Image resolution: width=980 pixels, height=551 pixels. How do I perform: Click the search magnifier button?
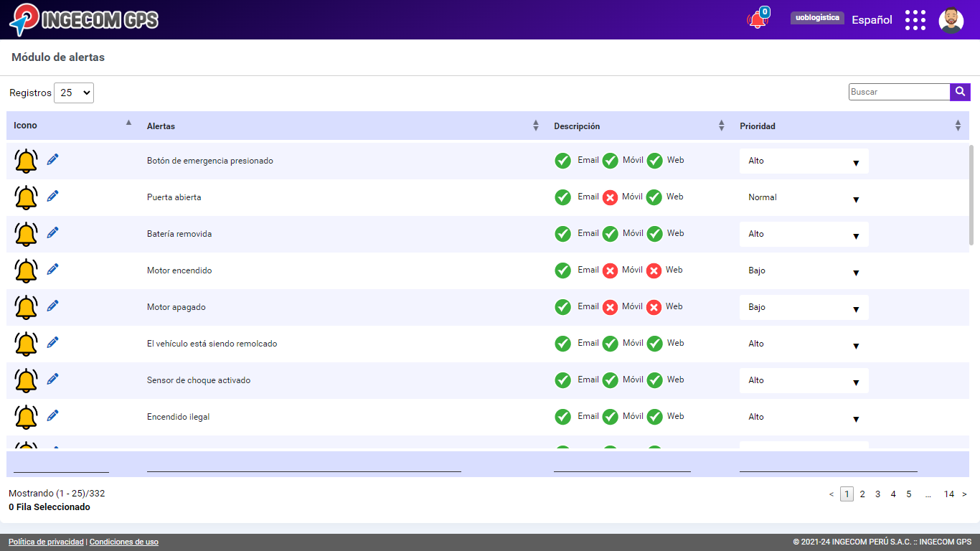[x=960, y=92]
